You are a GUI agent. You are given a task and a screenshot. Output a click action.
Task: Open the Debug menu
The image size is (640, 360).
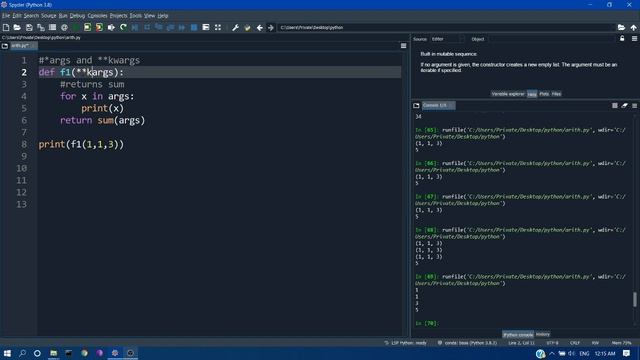pos(77,16)
